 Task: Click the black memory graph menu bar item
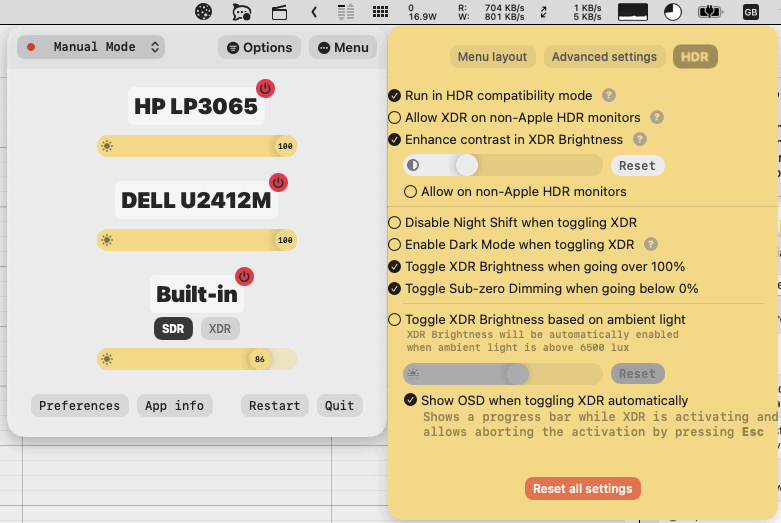[x=633, y=11]
